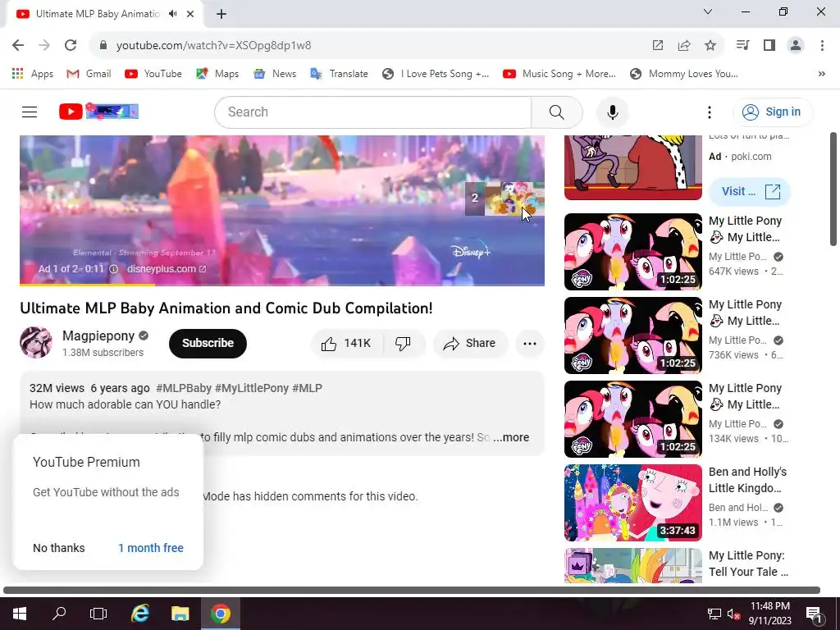Dismiss Premium popup with No thanks

coord(59,548)
